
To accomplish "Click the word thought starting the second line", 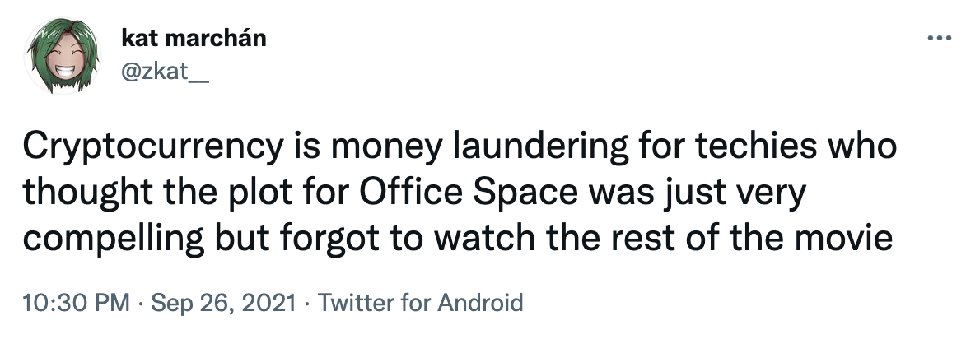I will (77, 194).
